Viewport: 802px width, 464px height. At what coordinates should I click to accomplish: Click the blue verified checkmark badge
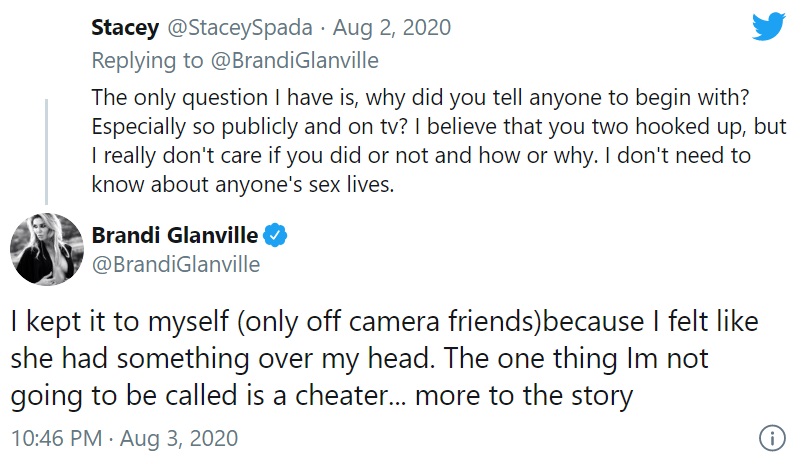pyautogui.click(x=275, y=235)
